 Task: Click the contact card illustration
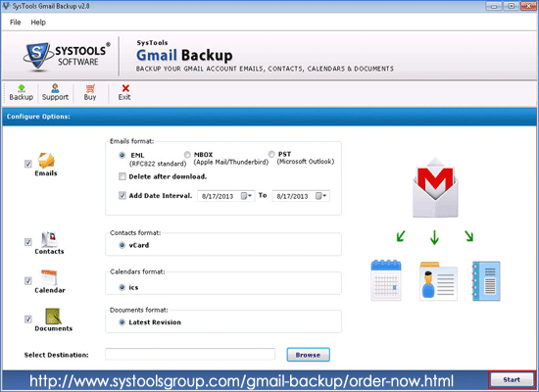point(438,281)
